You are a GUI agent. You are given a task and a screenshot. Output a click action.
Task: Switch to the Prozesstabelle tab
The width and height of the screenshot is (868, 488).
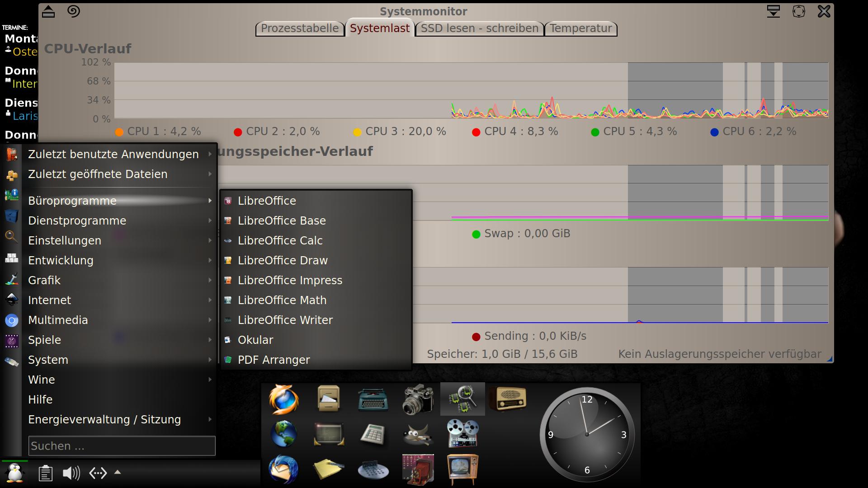pyautogui.click(x=300, y=28)
